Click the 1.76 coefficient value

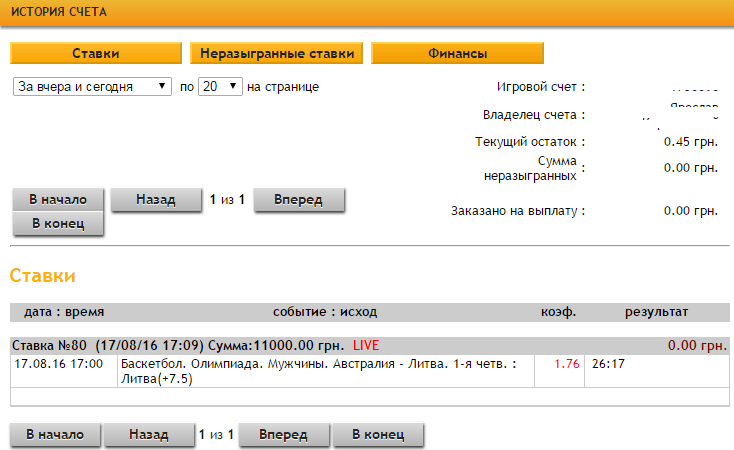point(567,363)
